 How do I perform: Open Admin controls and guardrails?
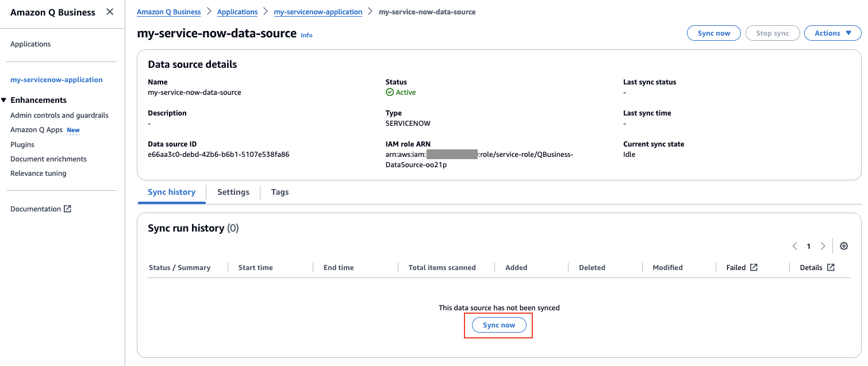pos(59,115)
